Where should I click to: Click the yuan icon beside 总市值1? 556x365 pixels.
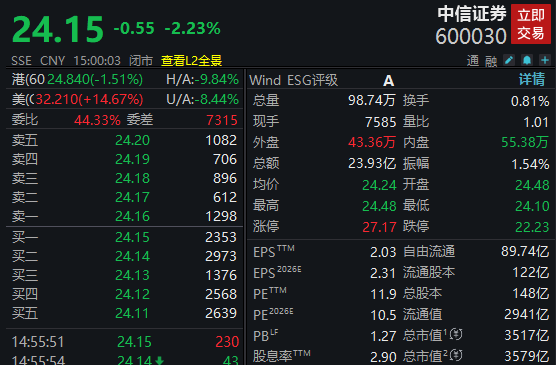[x=456, y=334]
